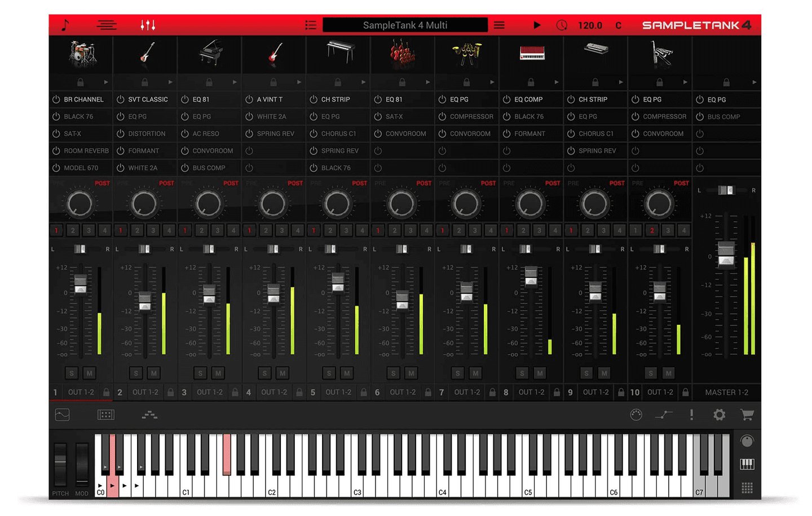Select the DISTORTION effect slot
The height and width of the screenshot is (516, 812).
tap(145, 134)
